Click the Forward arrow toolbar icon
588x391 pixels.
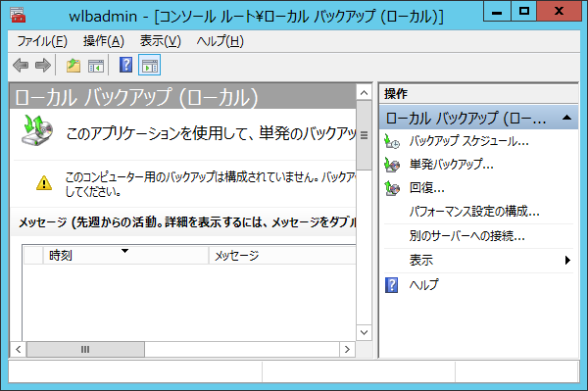[43, 66]
